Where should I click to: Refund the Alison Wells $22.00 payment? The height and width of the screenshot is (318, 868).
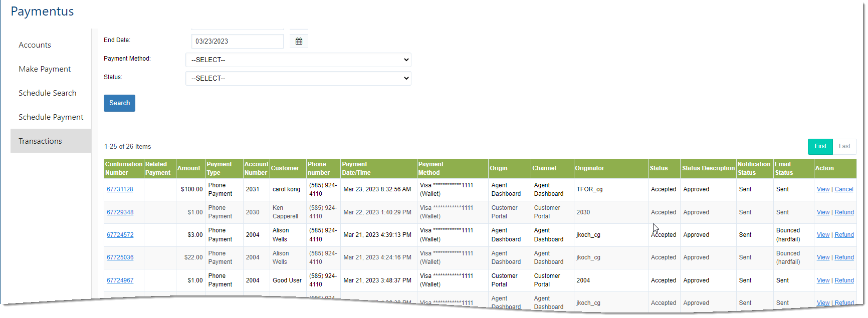[x=844, y=257]
